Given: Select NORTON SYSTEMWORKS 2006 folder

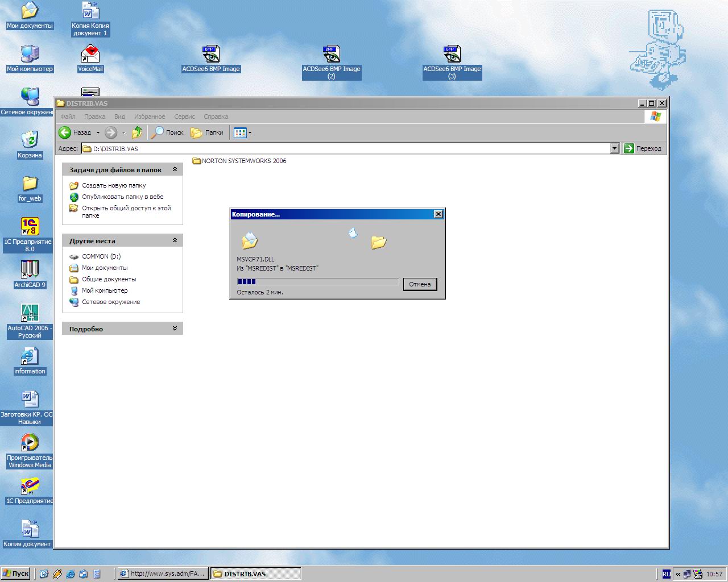Looking at the screenshot, I should coord(239,161).
